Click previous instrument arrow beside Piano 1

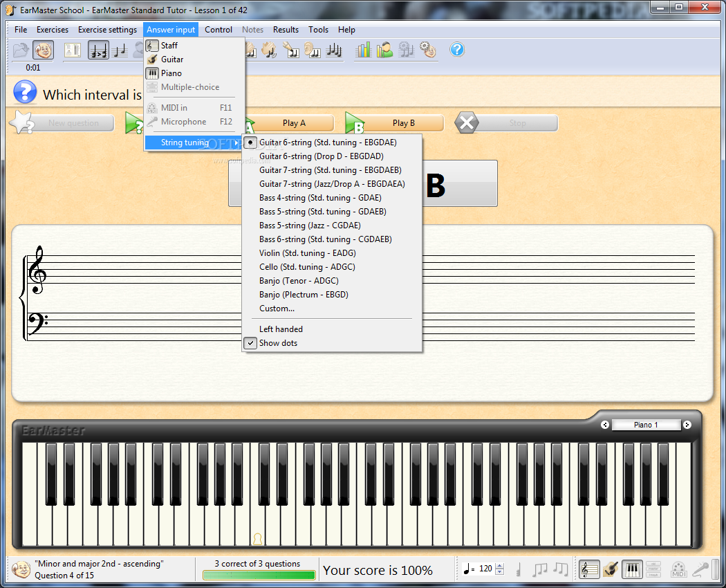point(605,425)
